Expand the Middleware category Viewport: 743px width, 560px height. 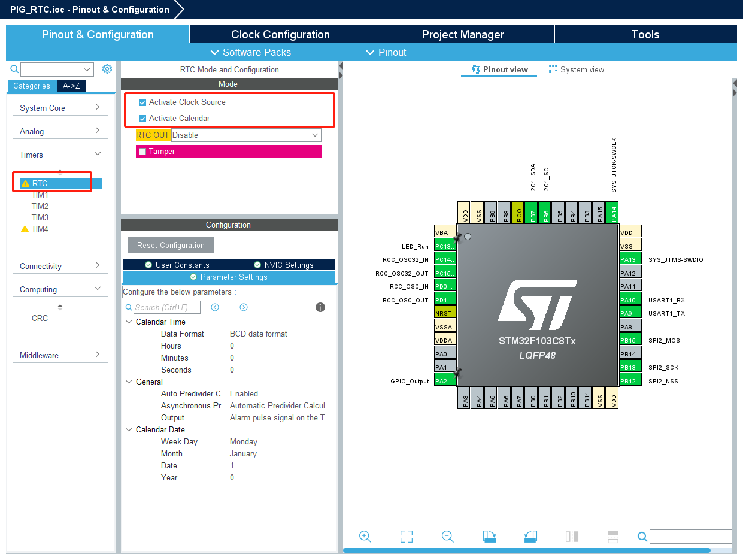[60, 355]
